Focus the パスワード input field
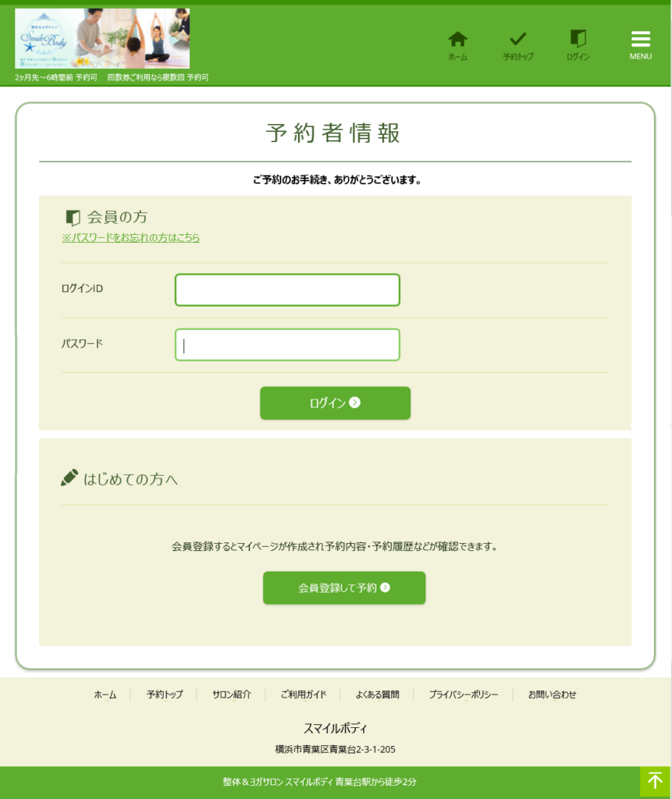Screen dimensions: 672x799 pos(287,345)
